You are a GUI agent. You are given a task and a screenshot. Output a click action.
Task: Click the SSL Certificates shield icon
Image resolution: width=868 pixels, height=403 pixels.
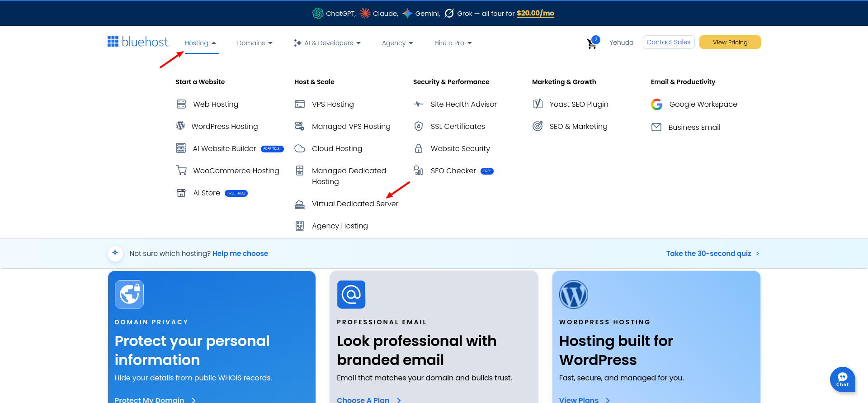[x=419, y=126]
